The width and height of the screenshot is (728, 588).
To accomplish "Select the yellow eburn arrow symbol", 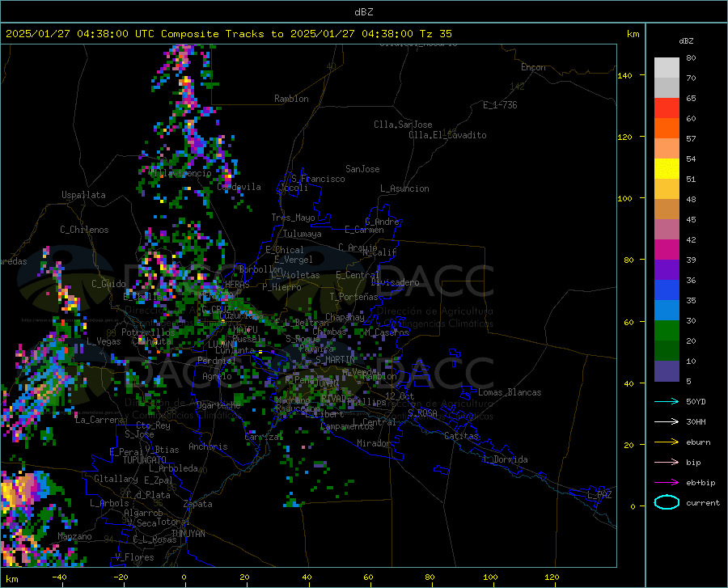I will 667,442.
